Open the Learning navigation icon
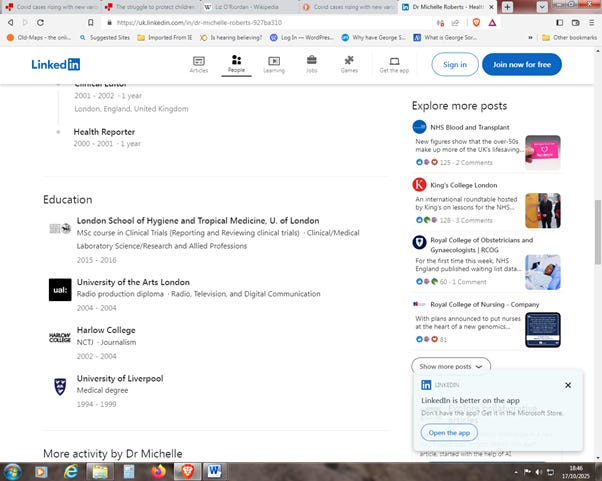 (274, 64)
